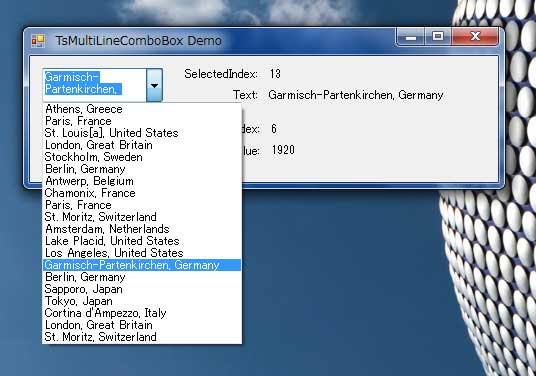Click highlighted Garmisch-Partenkirchen, Germany list item
Image resolution: width=536 pixels, height=376 pixels.
142,265
